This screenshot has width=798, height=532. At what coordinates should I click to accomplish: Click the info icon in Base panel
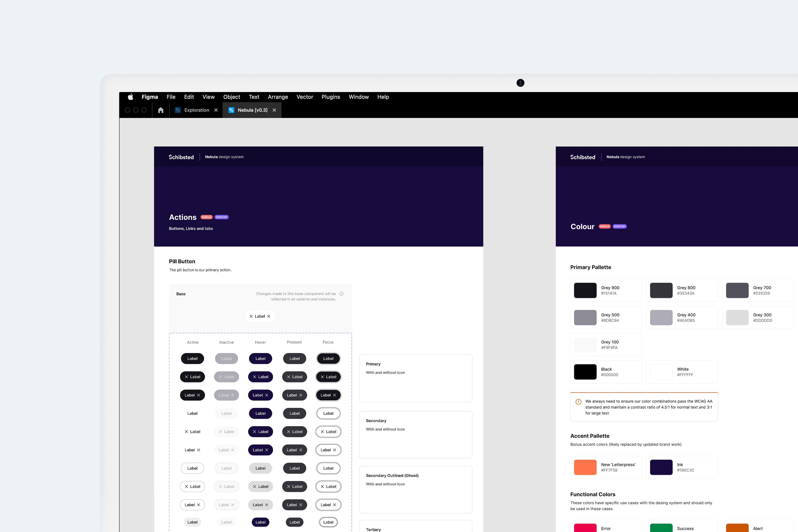[341, 294]
